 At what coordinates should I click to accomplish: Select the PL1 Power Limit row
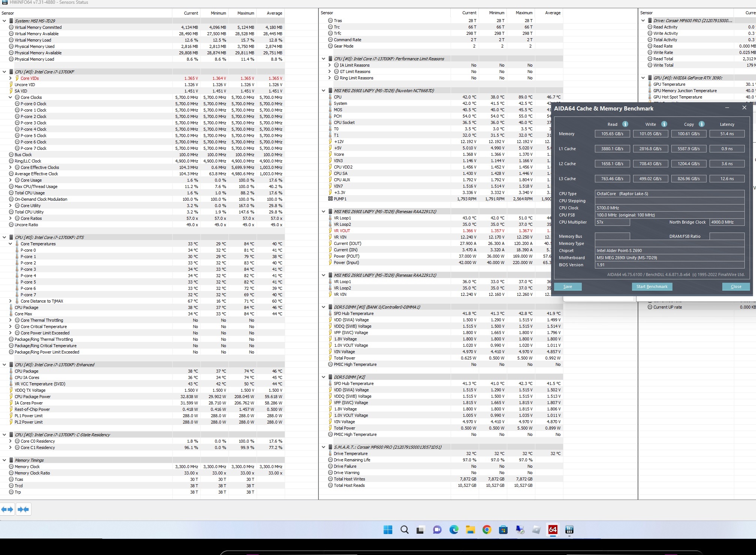pos(142,416)
